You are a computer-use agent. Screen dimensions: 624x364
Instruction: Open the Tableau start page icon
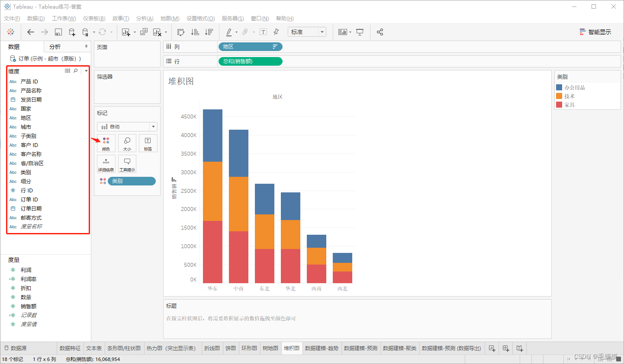point(11,32)
